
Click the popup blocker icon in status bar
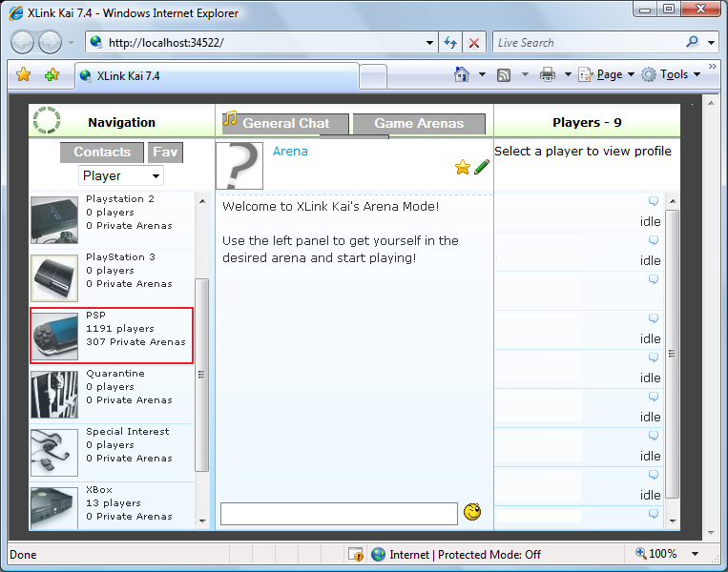coord(356,555)
